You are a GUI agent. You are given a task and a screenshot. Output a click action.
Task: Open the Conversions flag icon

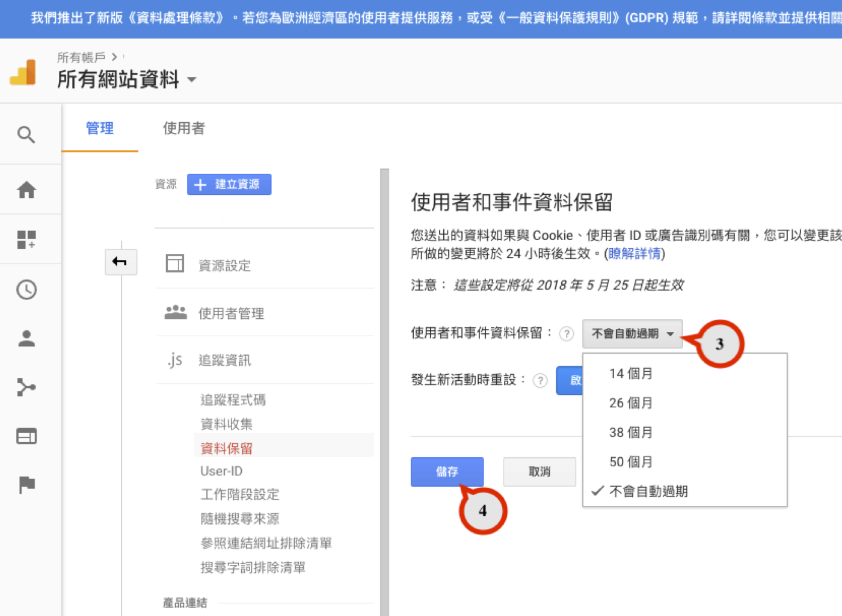(26, 485)
